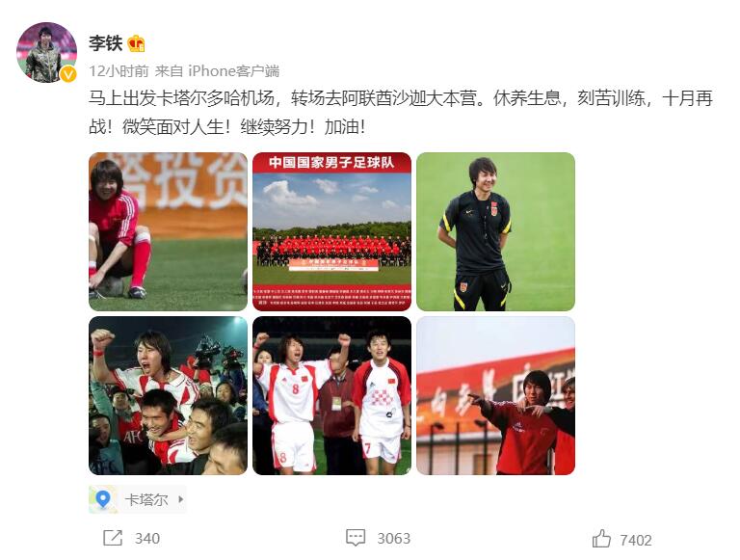Open photo of player tying shoelaces
The height and width of the screenshot is (560, 740).
(x=168, y=231)
